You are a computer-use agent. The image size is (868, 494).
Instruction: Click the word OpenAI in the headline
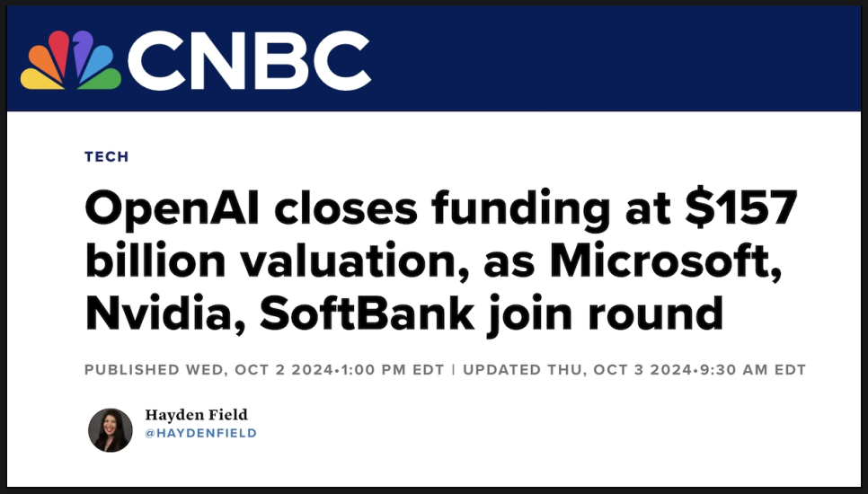point(173,208)
